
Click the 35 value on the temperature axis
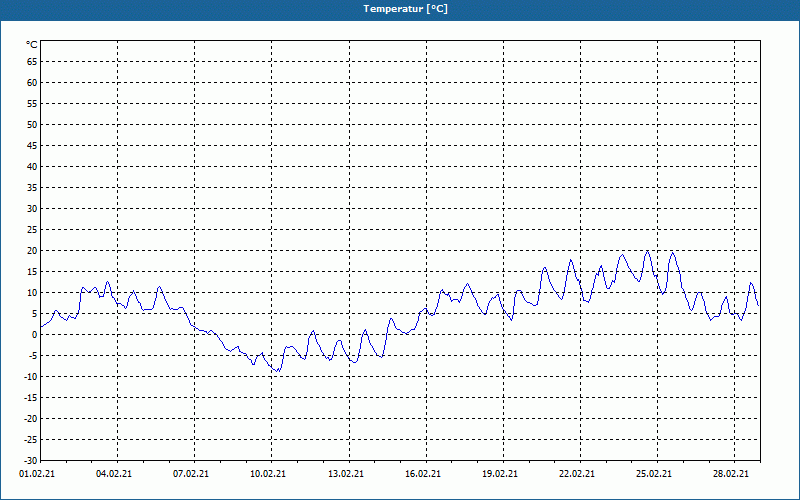[x=32, y=188]
